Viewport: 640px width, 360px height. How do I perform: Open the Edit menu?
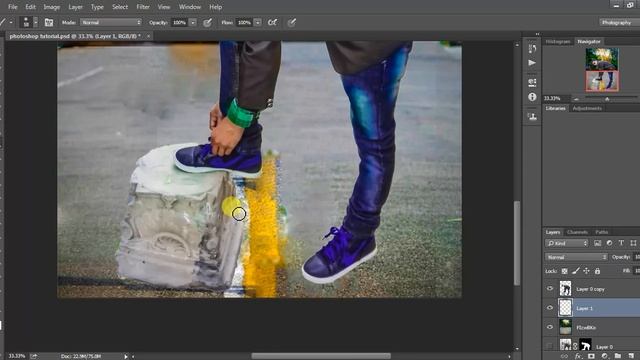click(x=30, y=7)
